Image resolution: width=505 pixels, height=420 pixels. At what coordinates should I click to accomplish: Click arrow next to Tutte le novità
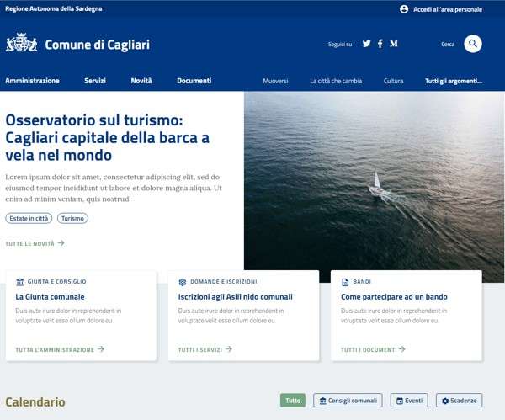click(x=61, y=243)
